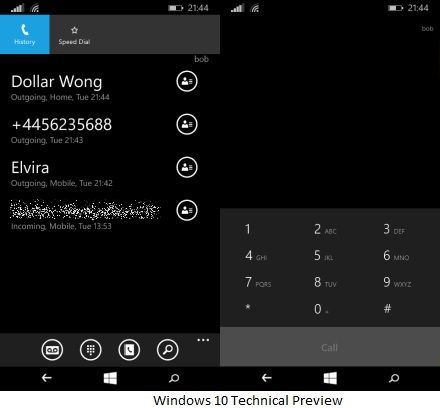Tap the battery icon on the history screen

[175, 8]
